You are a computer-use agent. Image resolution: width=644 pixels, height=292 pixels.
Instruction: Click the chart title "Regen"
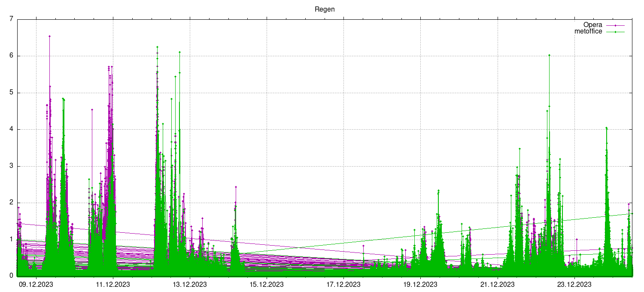325,9
